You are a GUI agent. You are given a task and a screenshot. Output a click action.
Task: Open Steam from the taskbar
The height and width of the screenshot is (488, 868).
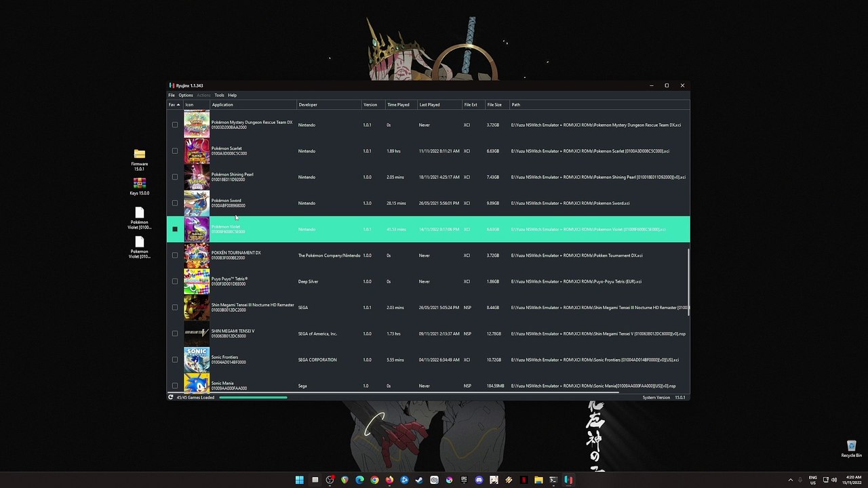pos(419,480)
